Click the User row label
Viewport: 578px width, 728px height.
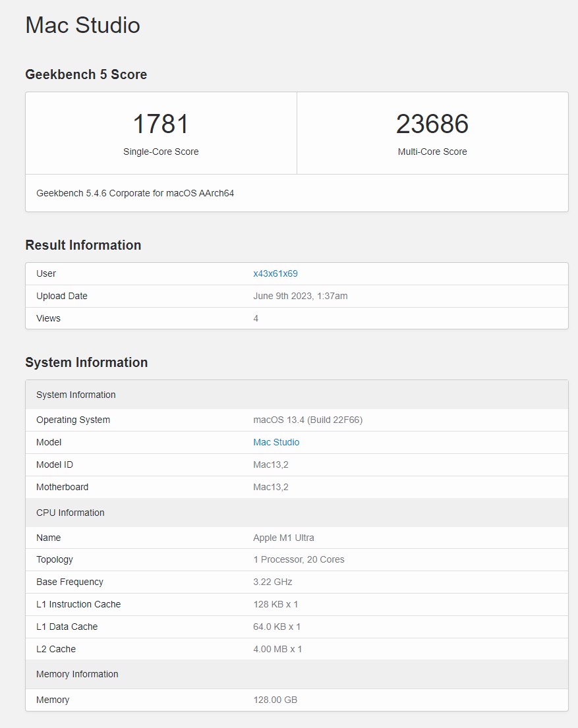coord(46,273)
